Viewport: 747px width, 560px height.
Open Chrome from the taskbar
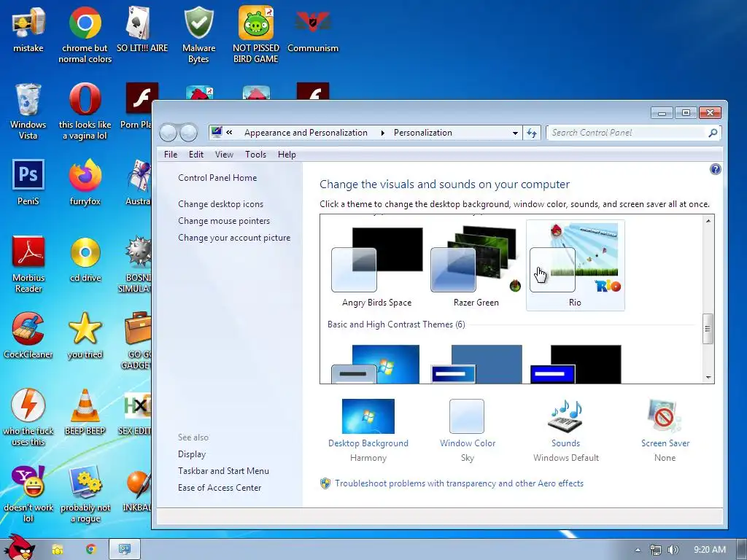[91, 550]
